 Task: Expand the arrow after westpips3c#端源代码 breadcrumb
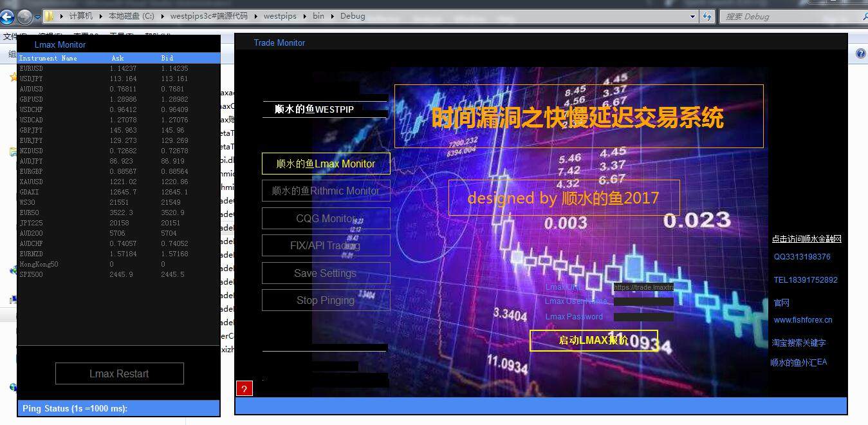pos(256,16)
